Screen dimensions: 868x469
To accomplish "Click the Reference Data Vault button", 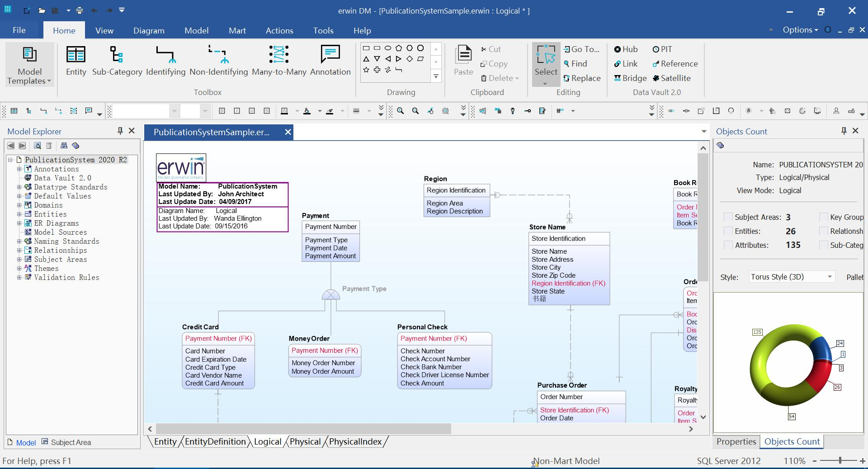I will [675, 64].
